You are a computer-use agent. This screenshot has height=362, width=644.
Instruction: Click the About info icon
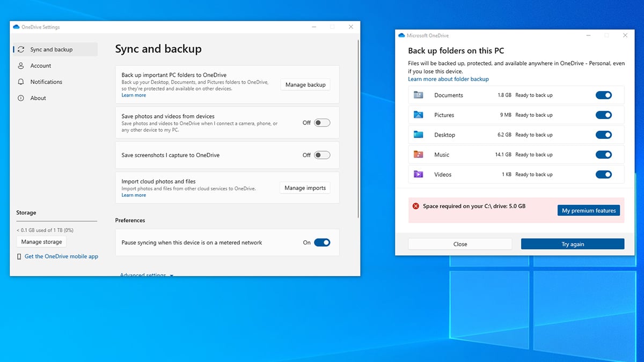21,98
